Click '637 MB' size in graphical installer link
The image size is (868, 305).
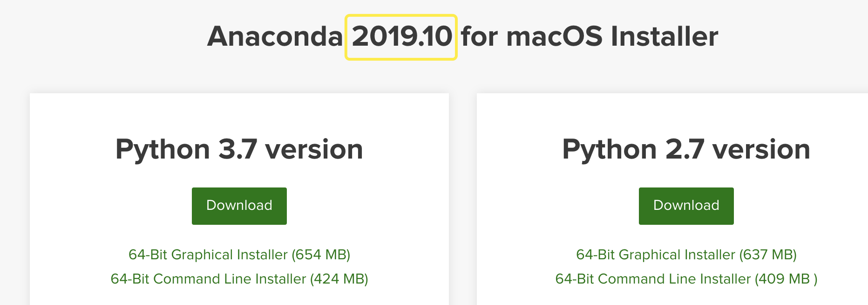pos(768,255)
